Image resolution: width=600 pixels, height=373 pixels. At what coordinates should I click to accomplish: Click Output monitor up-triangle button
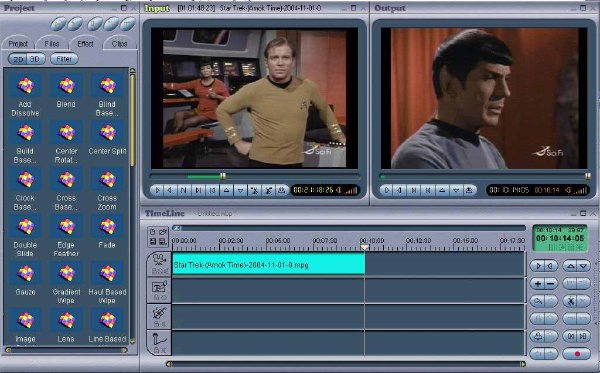click(x=442, y=190)
